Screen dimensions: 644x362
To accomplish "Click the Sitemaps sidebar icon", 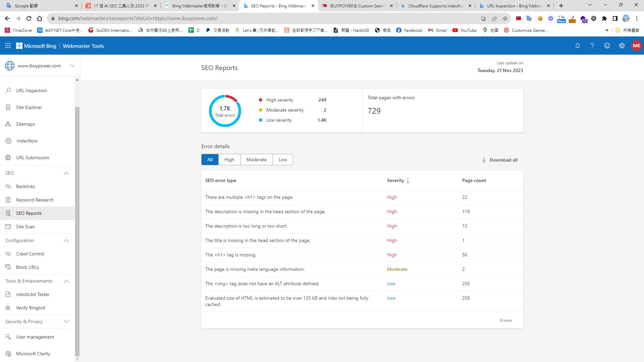I will coord(8,124).
